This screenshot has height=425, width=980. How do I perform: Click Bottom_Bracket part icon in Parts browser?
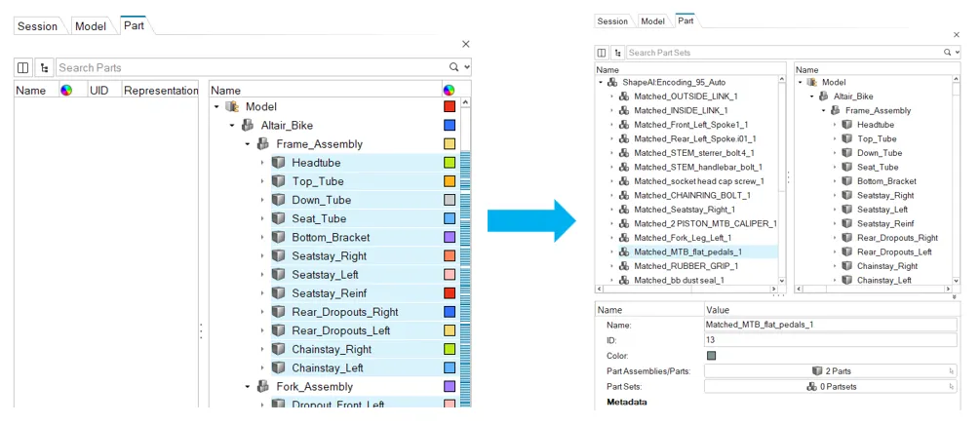click(279, 238)
